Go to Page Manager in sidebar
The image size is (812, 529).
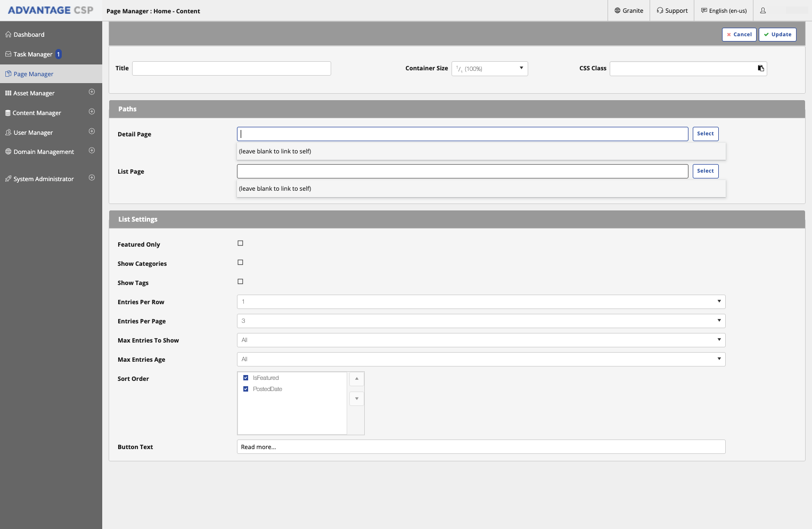[51, 74]
